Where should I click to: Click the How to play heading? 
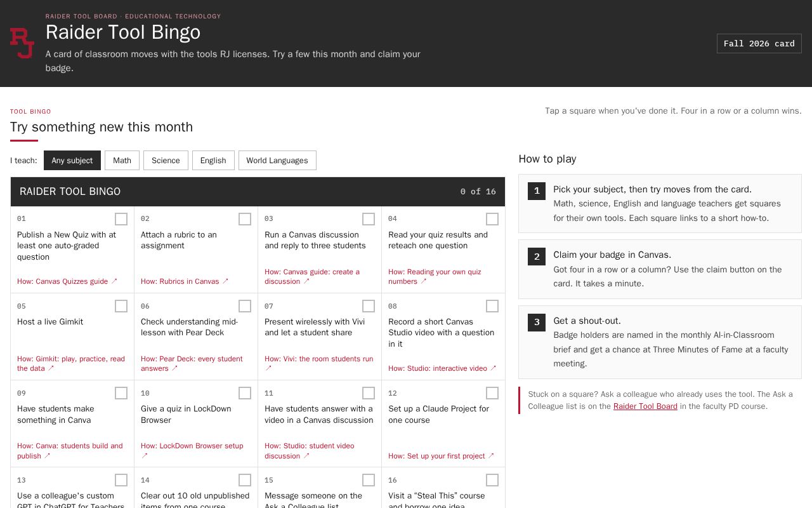click(x=547, y=159)
